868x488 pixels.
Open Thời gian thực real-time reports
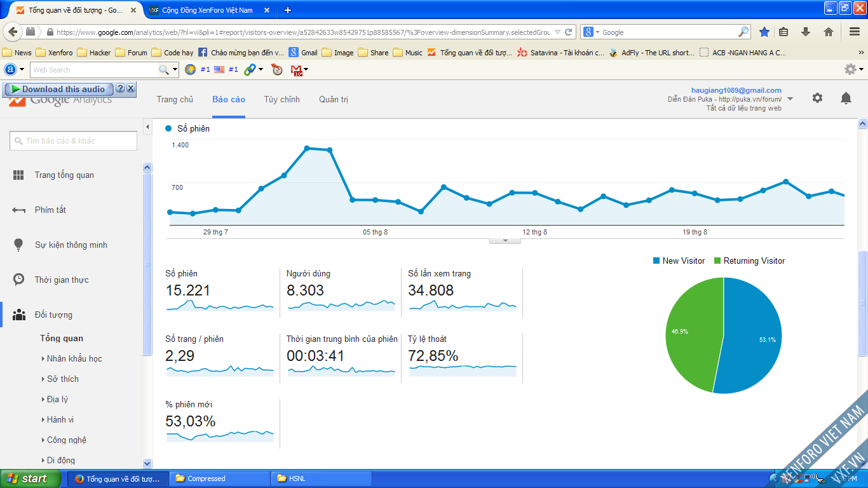pyautogui.click(x=62, y=280)
